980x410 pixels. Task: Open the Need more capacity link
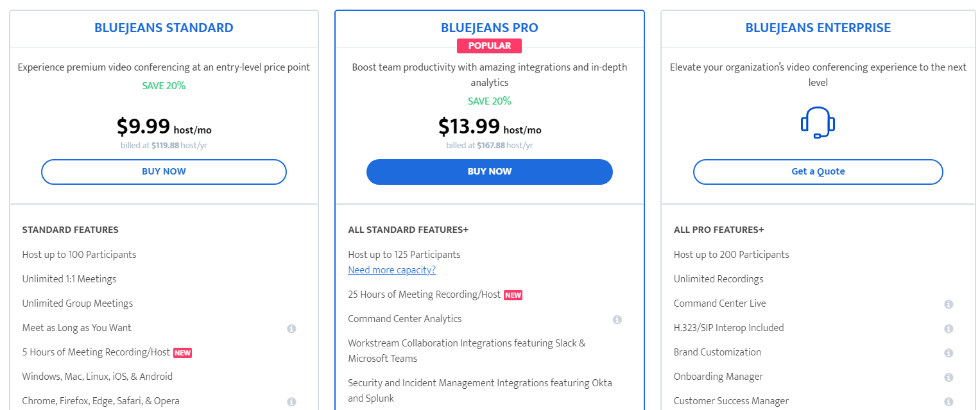point(391,270)
